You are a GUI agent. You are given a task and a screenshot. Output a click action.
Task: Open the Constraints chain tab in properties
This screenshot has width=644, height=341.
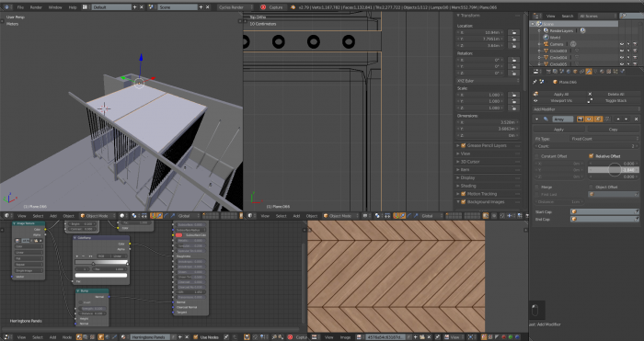point(582,72)
